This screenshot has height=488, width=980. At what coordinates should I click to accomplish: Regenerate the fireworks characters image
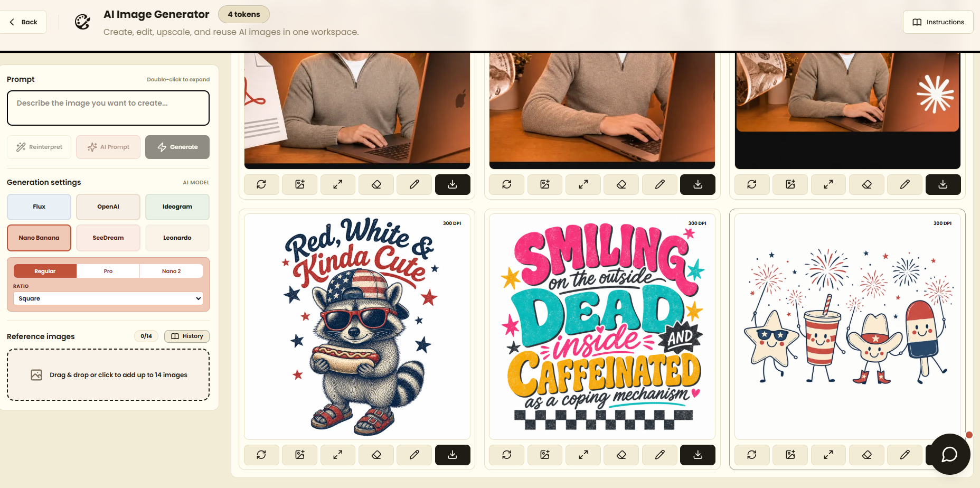752,455
